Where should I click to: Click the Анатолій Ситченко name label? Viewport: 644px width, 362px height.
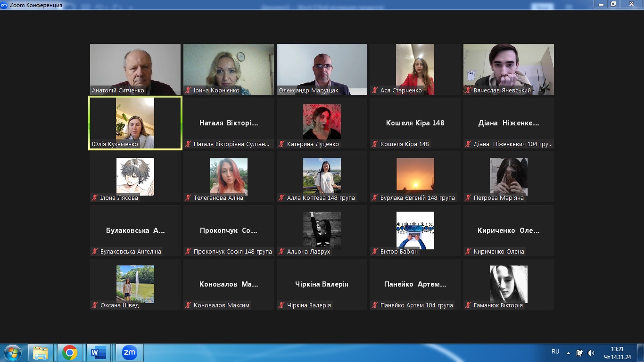click(118, 90)
